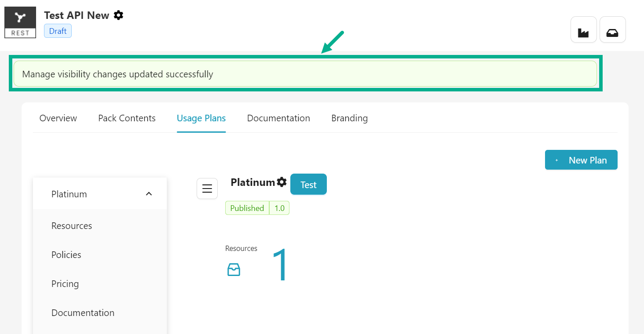Collapse the Platinum section in the sidebar
Viewport: 644px width, 334px height.
[x=149, y=193]
